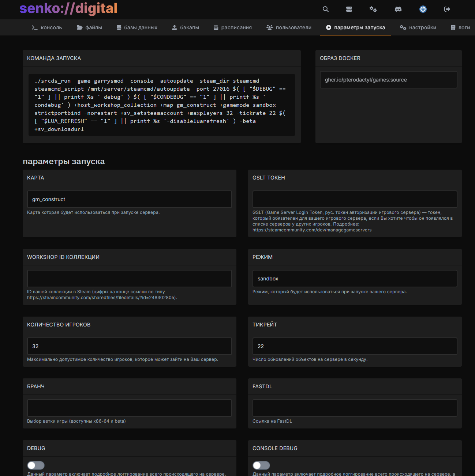Open the servers list icon
The height and width of the screenshot is (476, 475).
349,9
